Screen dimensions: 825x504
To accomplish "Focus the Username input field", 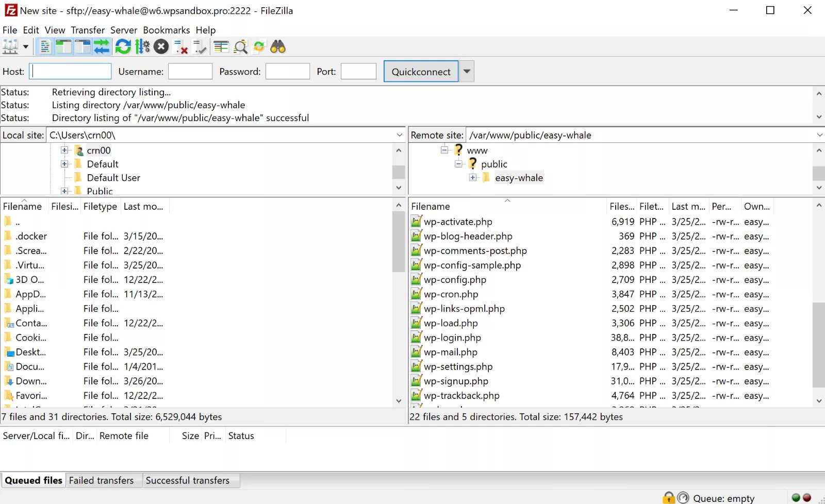I will pos(190,71).
